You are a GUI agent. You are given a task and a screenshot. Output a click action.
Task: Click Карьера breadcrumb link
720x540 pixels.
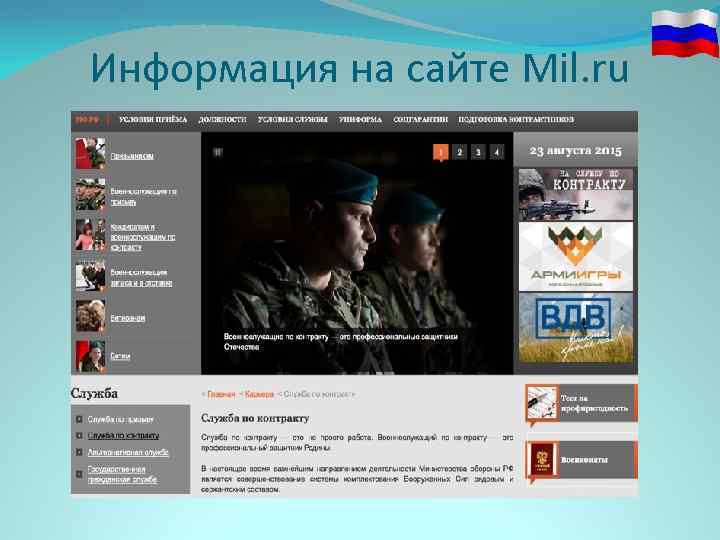(259, 394)
